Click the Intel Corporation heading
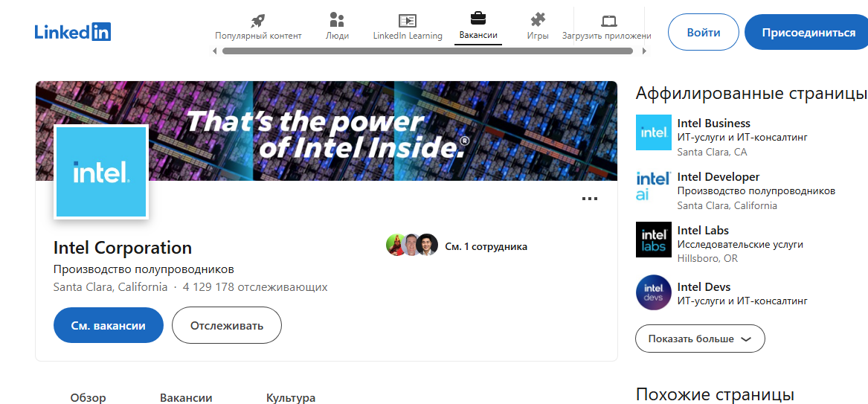Image resolution: width=868 pixels, height=404 pixels. [x=123, y=247]
